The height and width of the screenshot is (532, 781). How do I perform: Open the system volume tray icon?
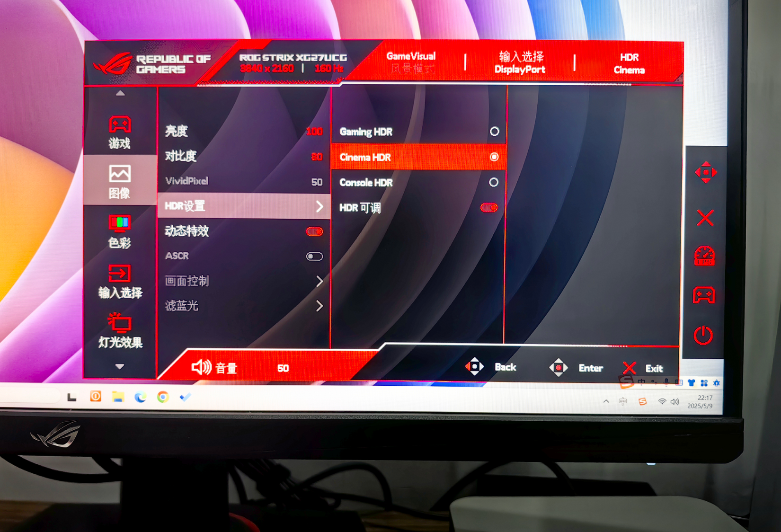pos(675,402)
